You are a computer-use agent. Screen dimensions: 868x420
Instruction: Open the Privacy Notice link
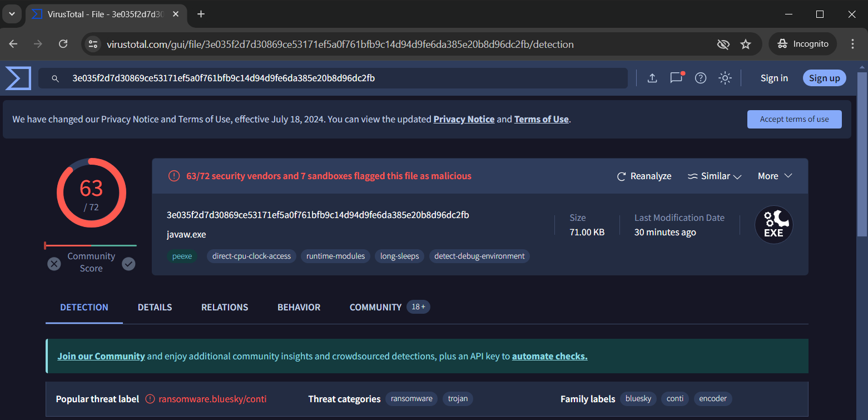click(464, 119)
